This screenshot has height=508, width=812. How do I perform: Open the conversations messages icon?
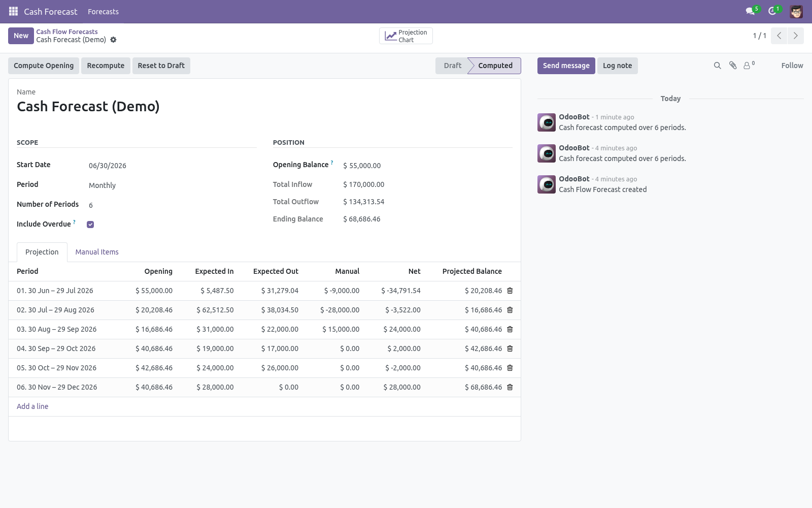(x=750, y=11)
